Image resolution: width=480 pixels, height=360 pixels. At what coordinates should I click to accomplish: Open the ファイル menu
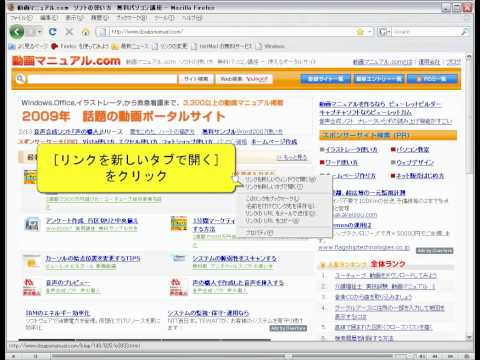[x=21, y=17]
